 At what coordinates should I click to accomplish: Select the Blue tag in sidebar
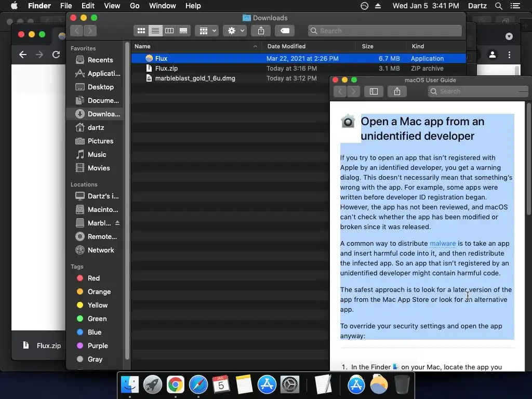(x=95, y=332)
